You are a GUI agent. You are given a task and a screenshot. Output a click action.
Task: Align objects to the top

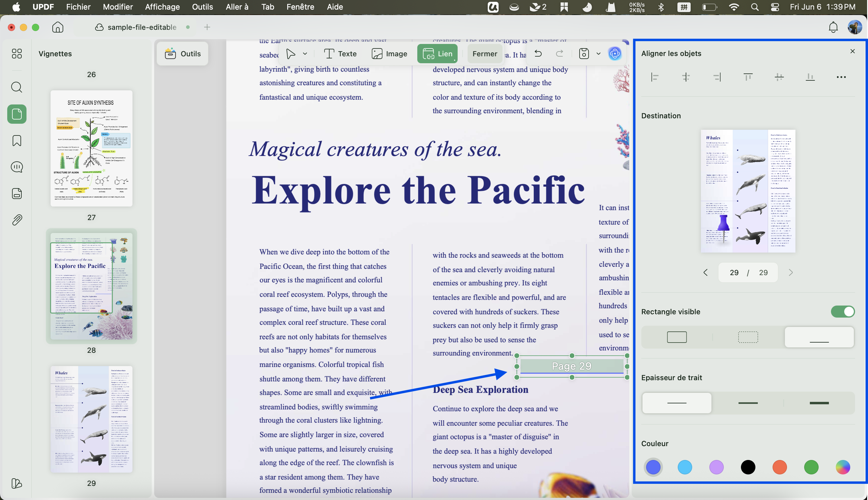click(748, 77)
